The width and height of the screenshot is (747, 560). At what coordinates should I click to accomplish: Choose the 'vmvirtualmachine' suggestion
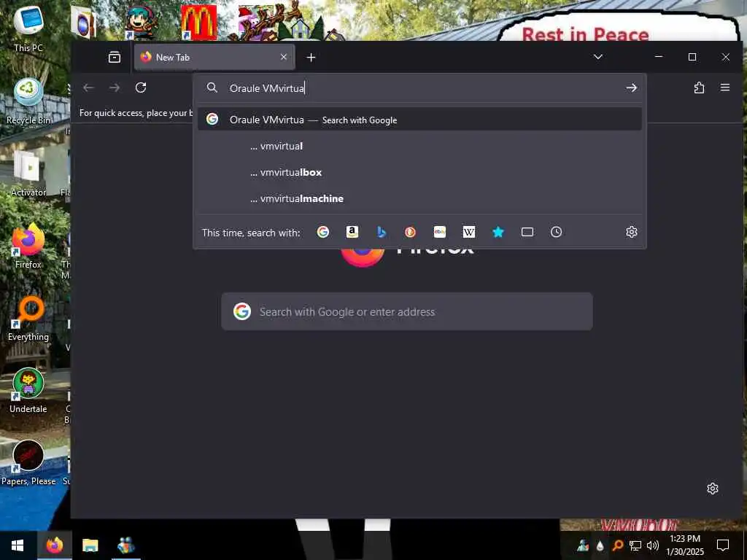pyautogui.click(x=419, y=198)
